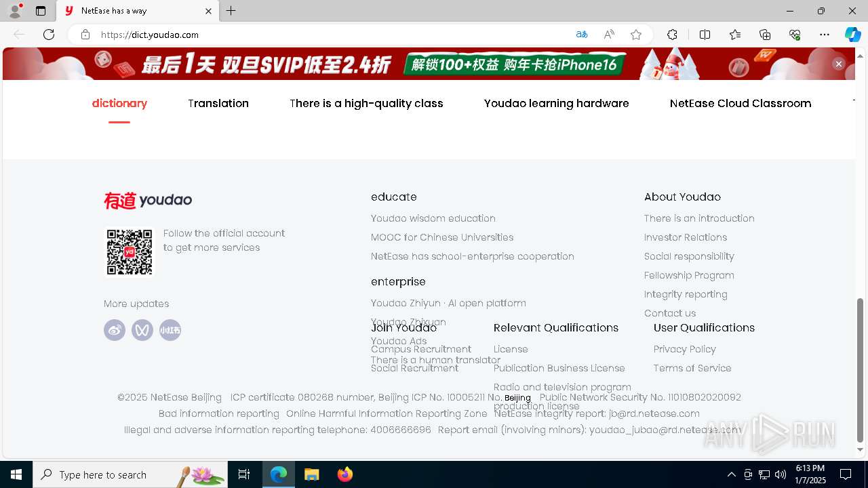This screenshot has height=488, width=868.
Task: Open the Campus Recruitment link
Action: 421,349
